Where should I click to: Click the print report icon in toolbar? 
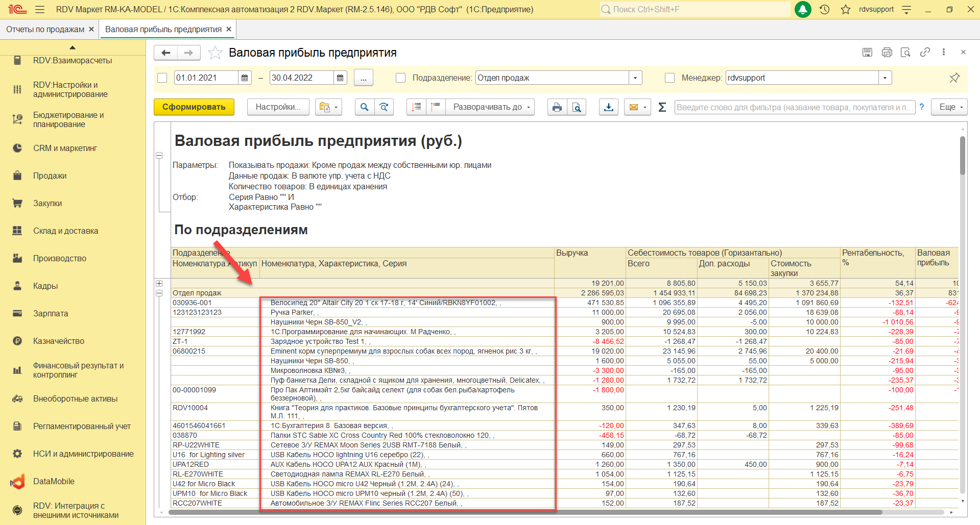[557, 107]
